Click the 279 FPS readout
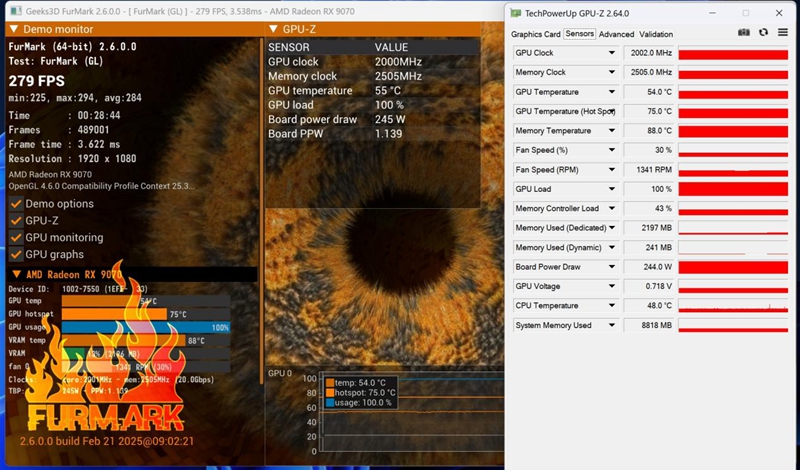Image resolution: width=800 pixels, height=470 pixels. coord(37,81)
